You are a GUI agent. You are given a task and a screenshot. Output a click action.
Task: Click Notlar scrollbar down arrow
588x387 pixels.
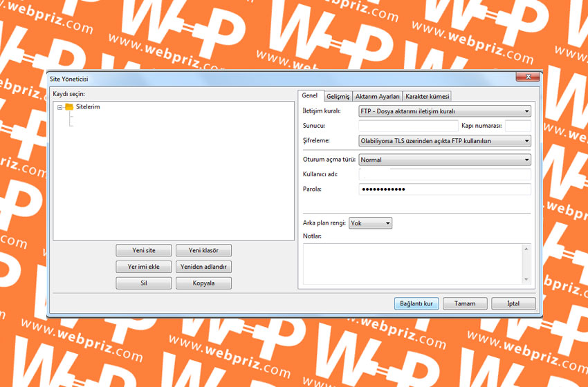point(526,279)
